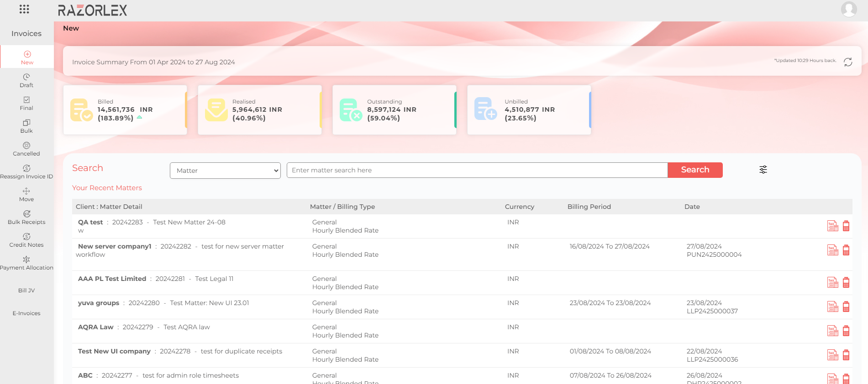Expand the Matter search type dropdown
Viewport: 868px width, 384px height.
click(x=225, y=171)
